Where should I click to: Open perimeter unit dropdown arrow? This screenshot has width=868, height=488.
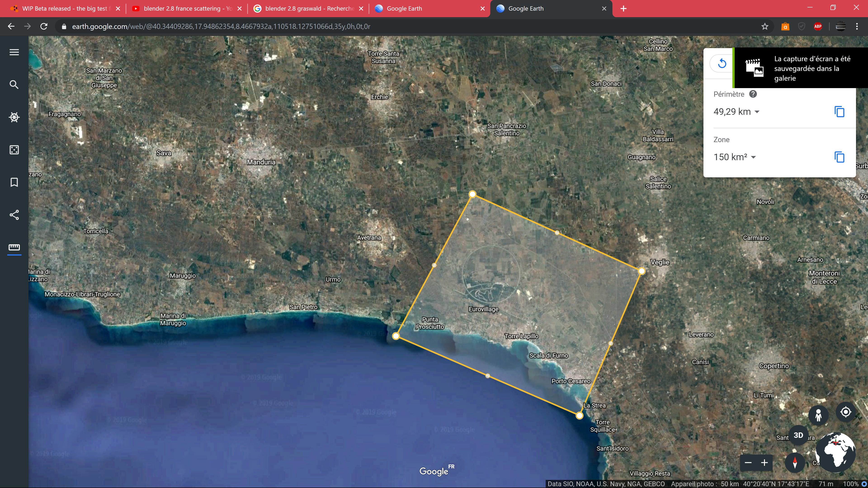pyautogui.click(x=757, y=112)
